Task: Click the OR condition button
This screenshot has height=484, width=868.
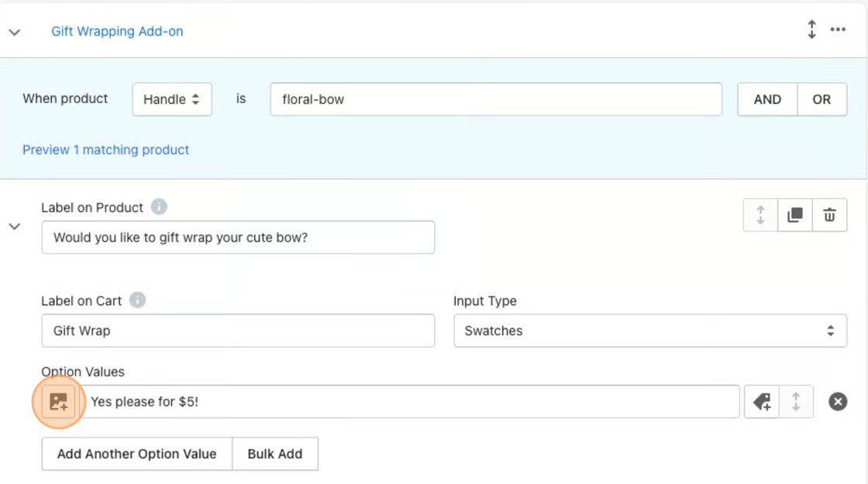Action: pyautogui.click(x=821, y=99)
